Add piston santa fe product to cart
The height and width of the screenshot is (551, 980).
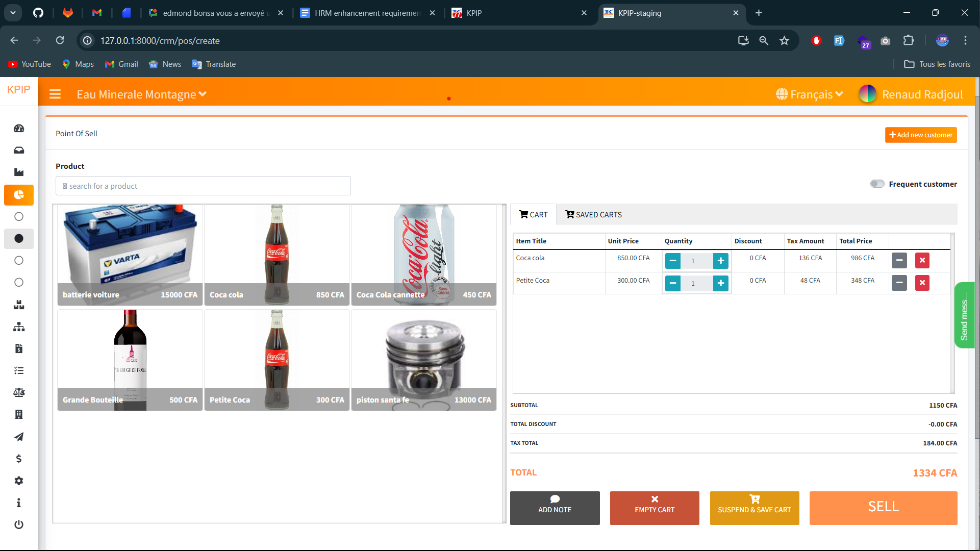(424, 360)
